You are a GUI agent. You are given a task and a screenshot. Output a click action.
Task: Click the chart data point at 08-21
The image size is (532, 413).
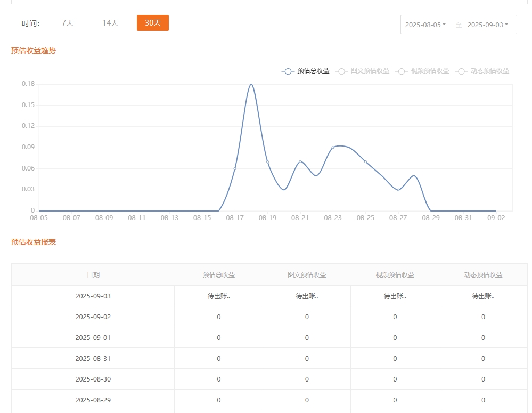(x=300, y=161)
